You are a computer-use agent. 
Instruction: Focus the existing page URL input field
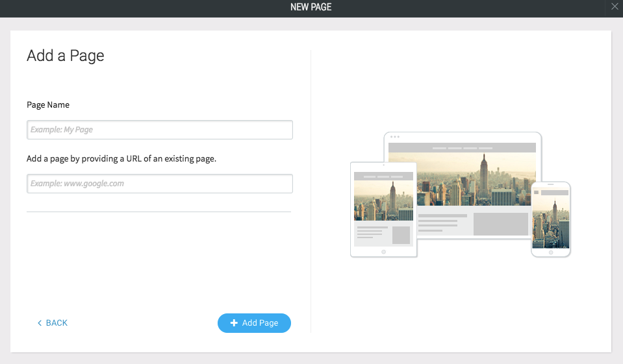[x=160, y=184]
